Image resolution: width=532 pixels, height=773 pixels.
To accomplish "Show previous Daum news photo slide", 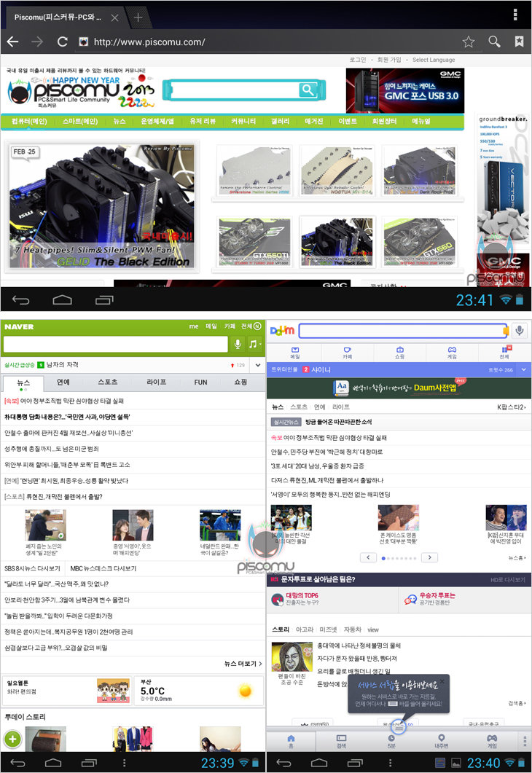I will coord(368,557).
